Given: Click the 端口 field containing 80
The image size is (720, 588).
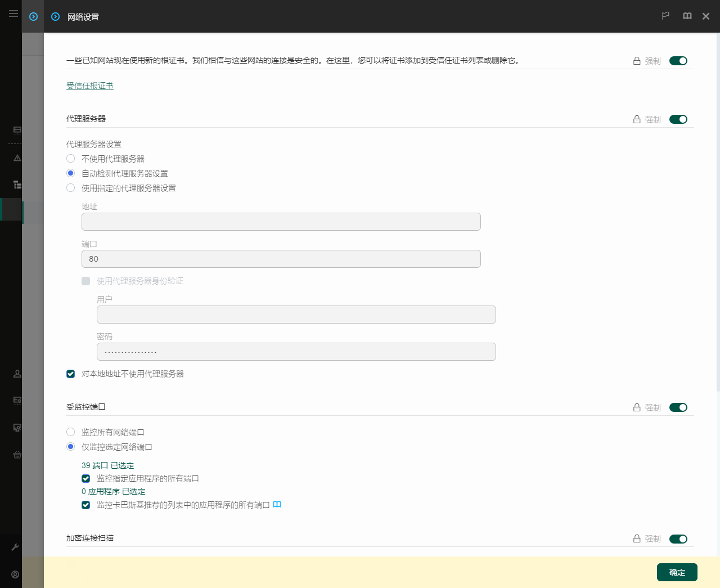Looking at the screenshot, I should [x=281, y=259].
